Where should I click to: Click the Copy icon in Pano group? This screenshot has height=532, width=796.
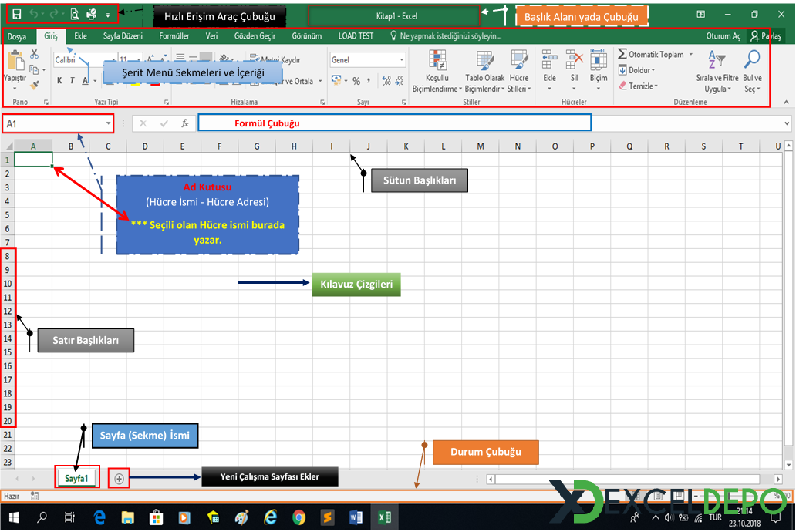click(35, 69)
